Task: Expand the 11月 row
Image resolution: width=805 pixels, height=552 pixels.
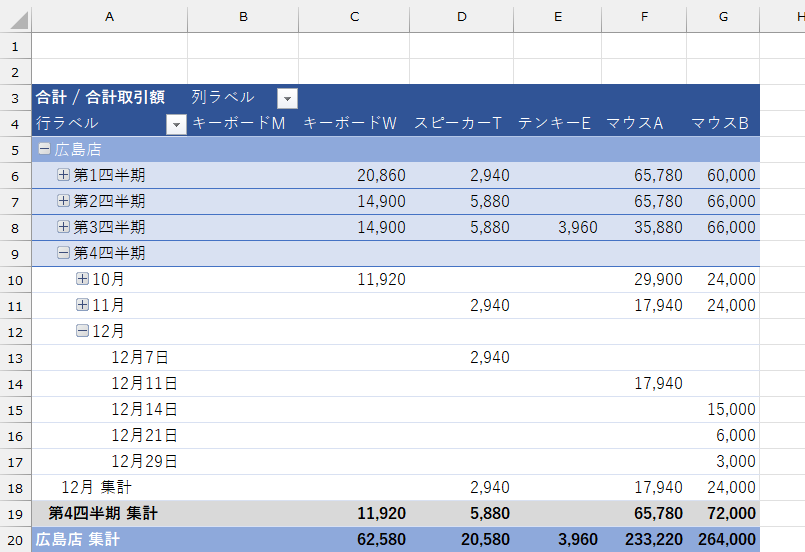Action: (x=83, y=305)
